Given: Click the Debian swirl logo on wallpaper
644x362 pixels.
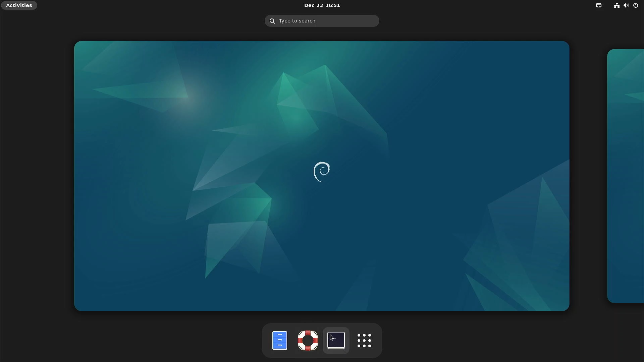Looking at the screenshot, I should (x=322, y=172).
